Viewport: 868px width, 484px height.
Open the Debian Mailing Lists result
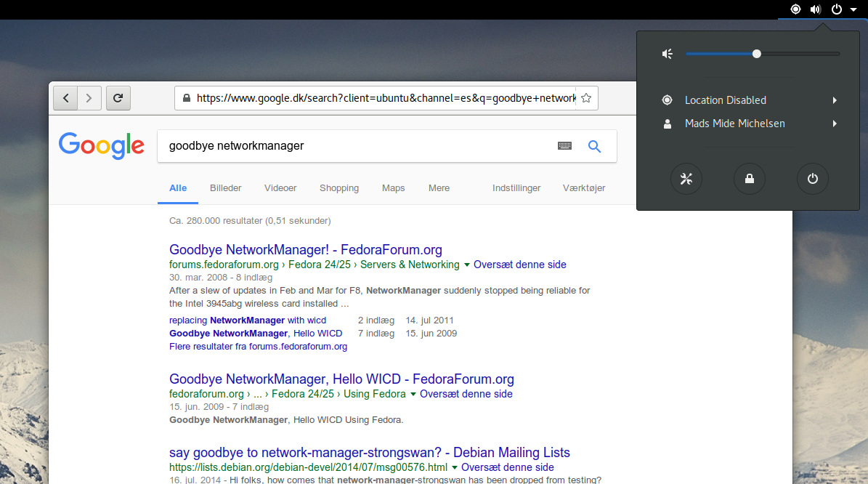(370, 453)
